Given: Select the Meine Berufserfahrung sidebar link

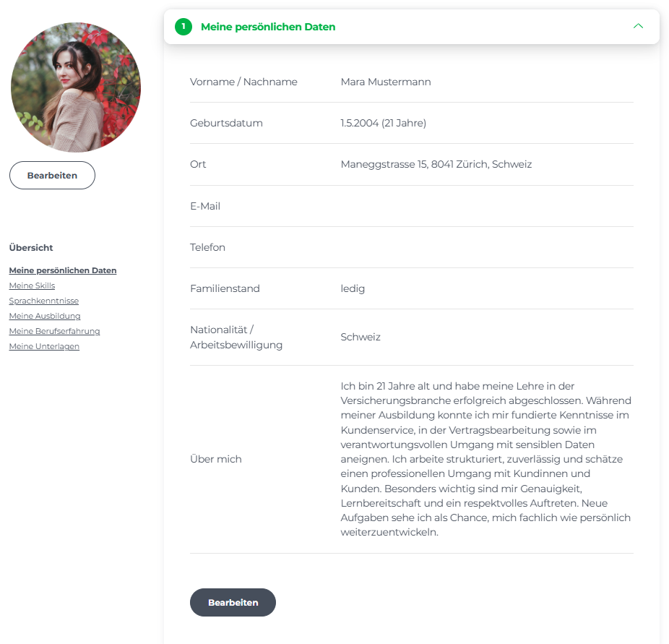Looking at the screenshot, I should pos(54,331).
